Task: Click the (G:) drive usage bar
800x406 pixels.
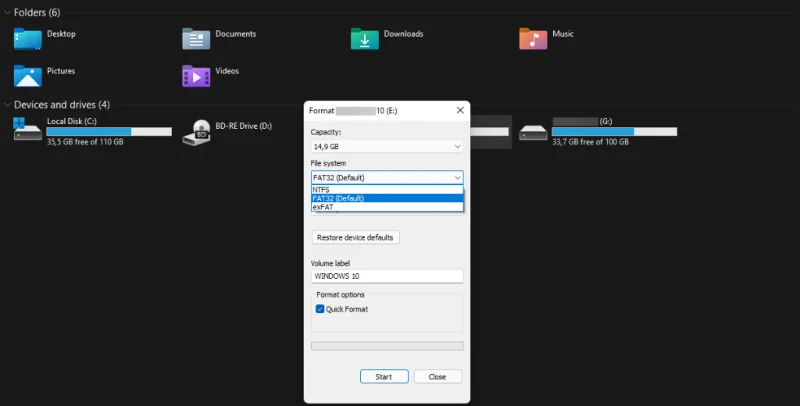Action: 614,132
